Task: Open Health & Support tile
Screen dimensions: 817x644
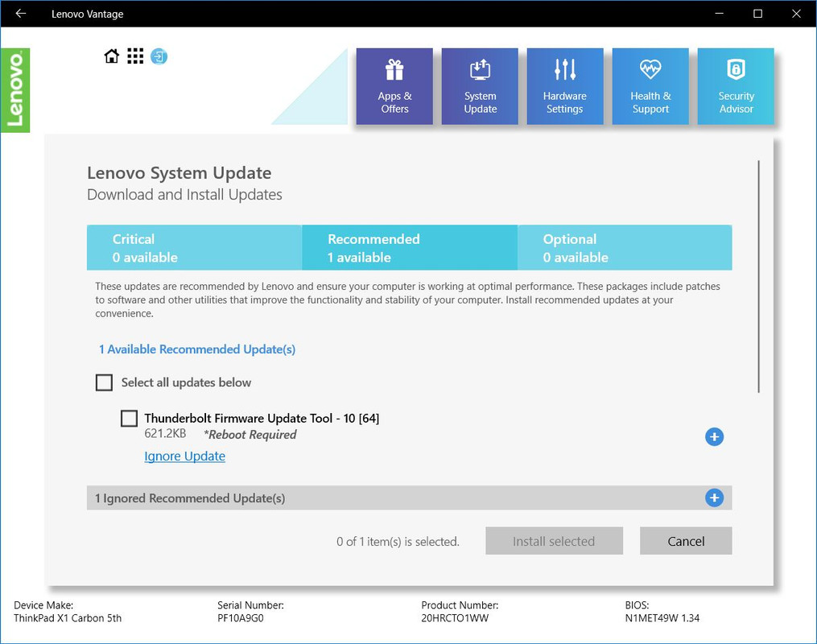Action: (650, 86)
